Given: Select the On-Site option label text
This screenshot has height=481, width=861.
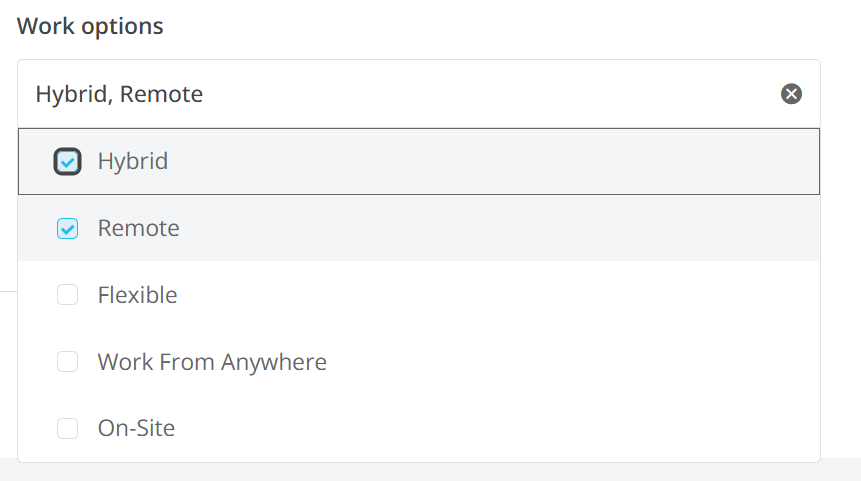Looking at the screenshot, I should coord(136,429).
